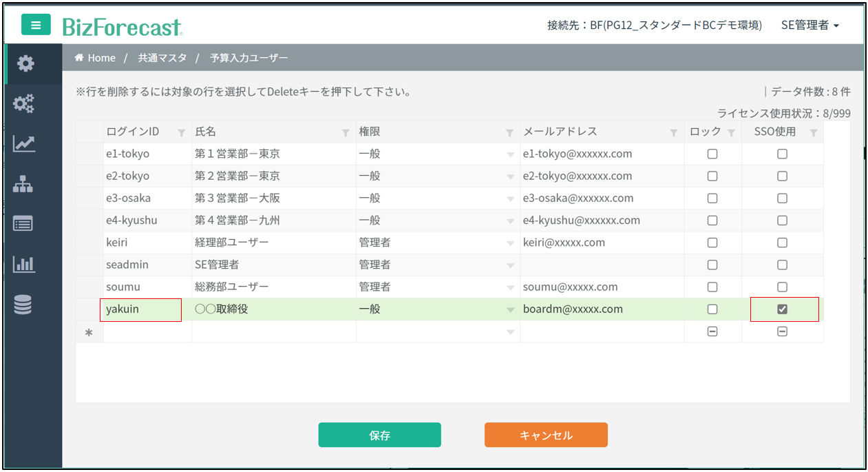Uncheck SSO使用 for the yakuin row

pyautogui.click(x=782, y=309)
